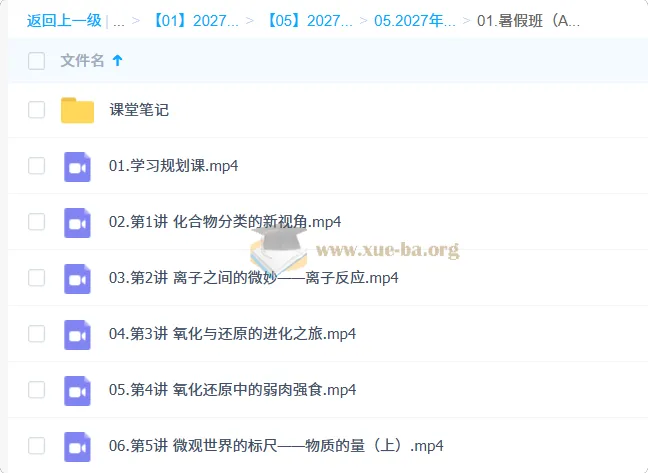Go back via 返回上一级 link
648x473 pixels.
64,20
